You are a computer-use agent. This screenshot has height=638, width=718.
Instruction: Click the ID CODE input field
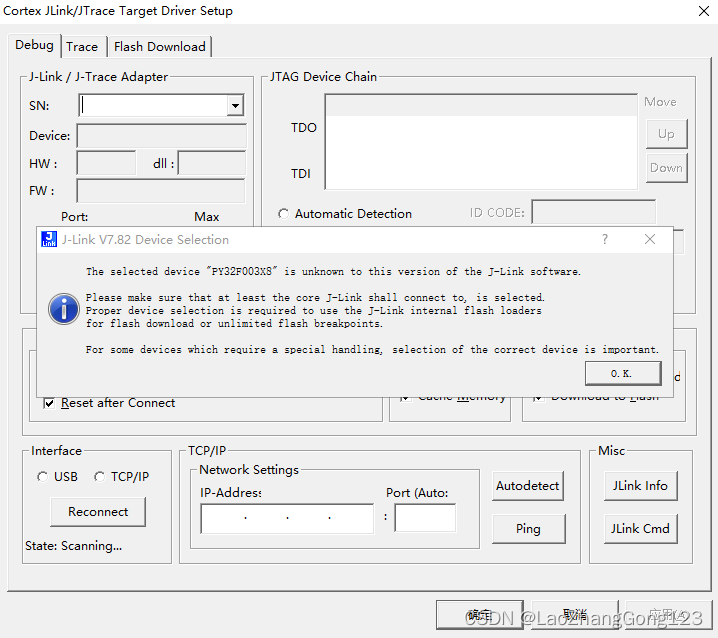tap(593, 212)
